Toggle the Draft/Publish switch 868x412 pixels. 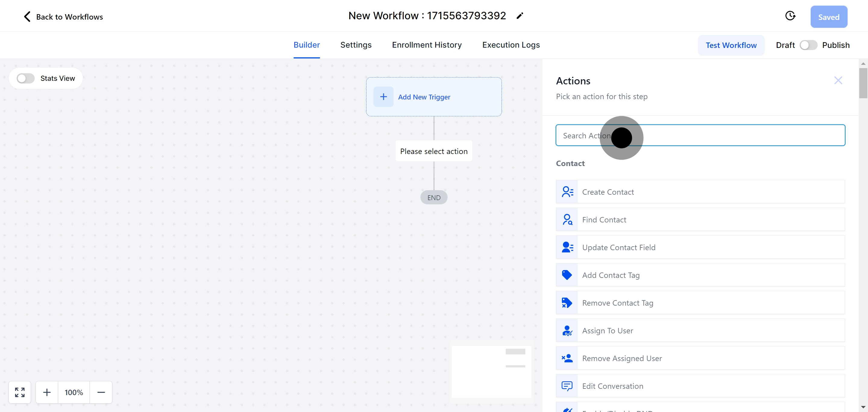pyautogui.click(x=808, y=45)
